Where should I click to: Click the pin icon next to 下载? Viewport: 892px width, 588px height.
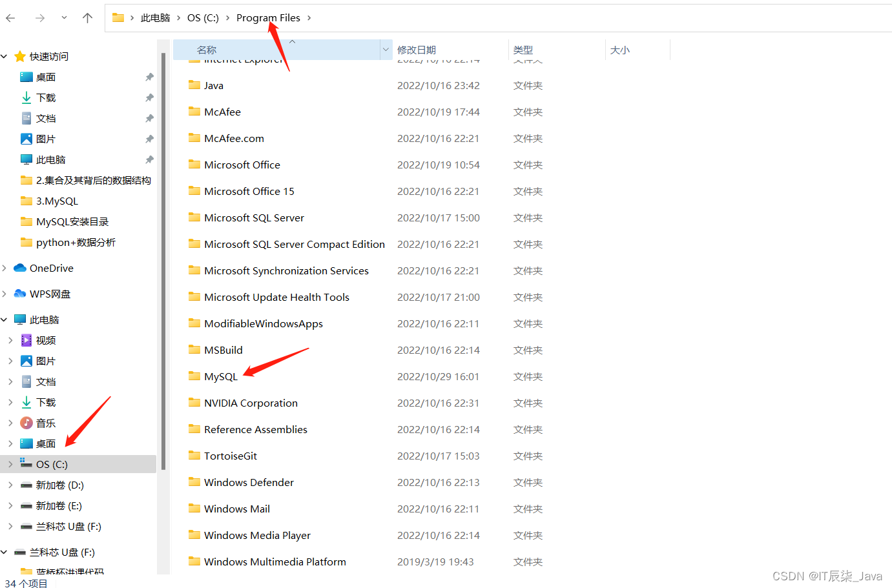(x=149, y=97)
